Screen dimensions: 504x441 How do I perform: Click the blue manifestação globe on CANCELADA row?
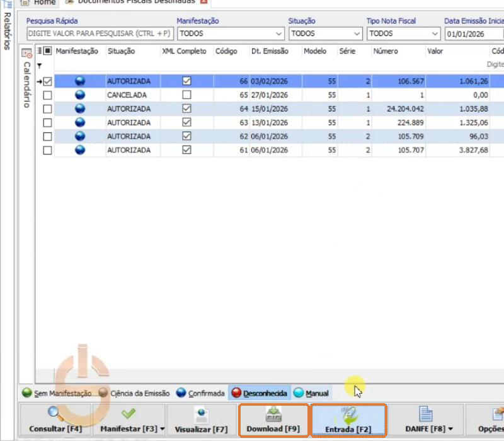point(80,95)
